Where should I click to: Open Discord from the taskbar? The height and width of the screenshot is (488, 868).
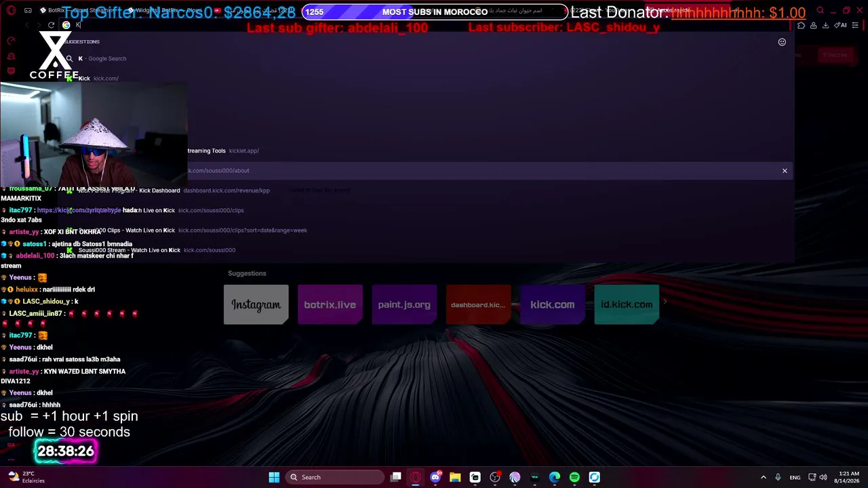pos(435,477)
